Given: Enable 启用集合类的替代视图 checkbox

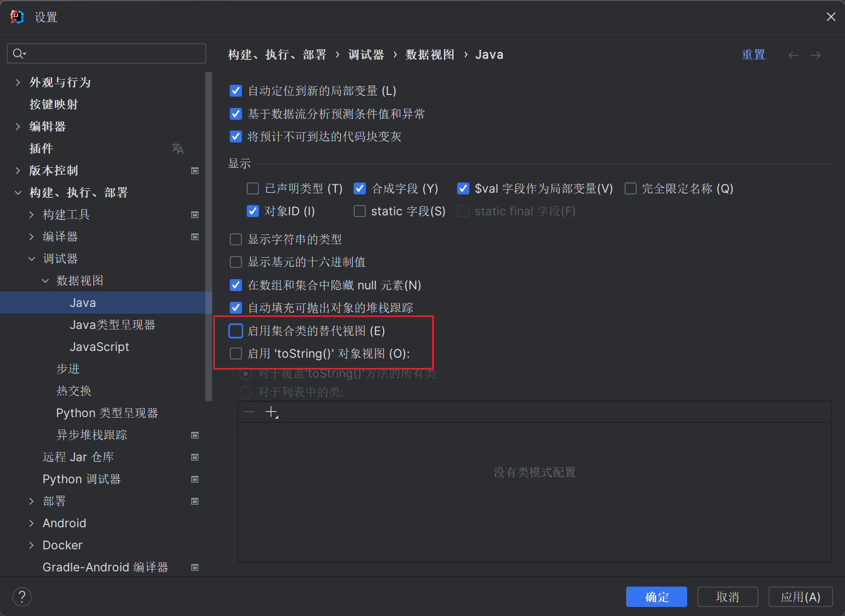Looking at the screenshot, I should (236, 331).
